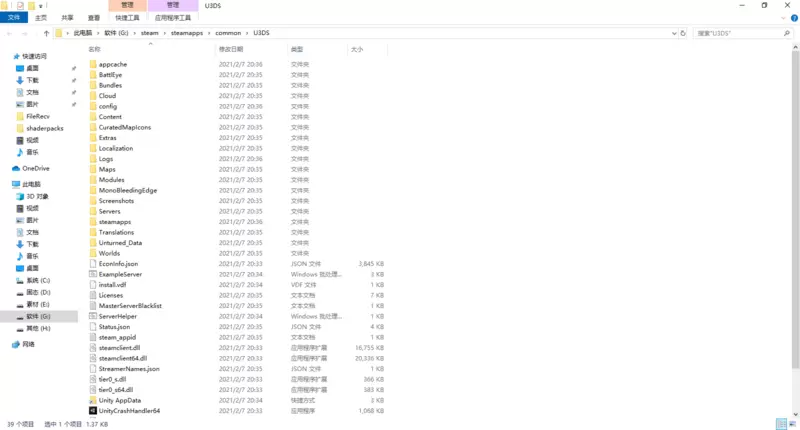800x430 pixels.
Task: Click the vertical scrollbar thumb
Action: [795, 209]
